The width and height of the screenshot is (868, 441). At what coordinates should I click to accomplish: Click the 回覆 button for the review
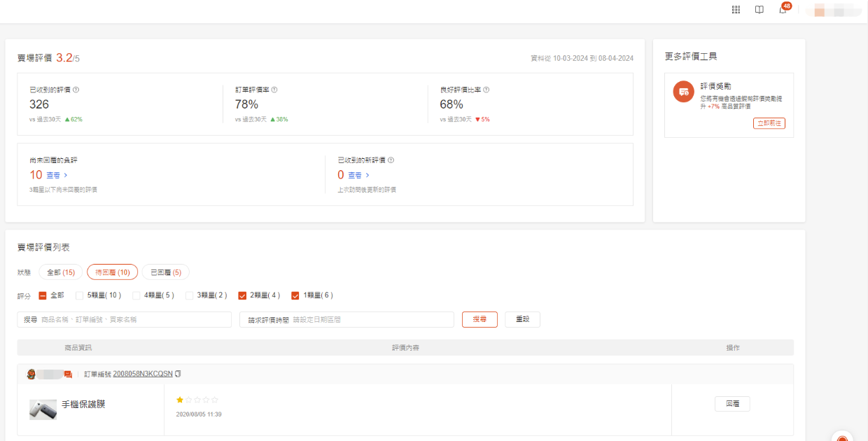732,404
